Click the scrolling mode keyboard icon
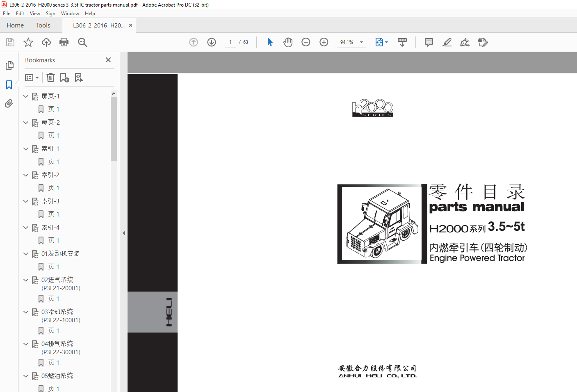The image size is (577, 392). [x=402, y=42]
